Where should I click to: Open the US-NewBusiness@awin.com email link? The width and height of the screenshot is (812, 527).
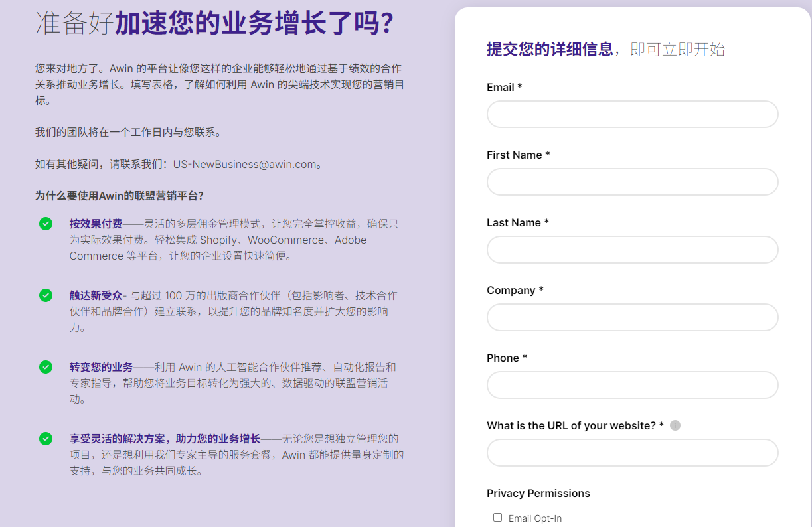244,164
